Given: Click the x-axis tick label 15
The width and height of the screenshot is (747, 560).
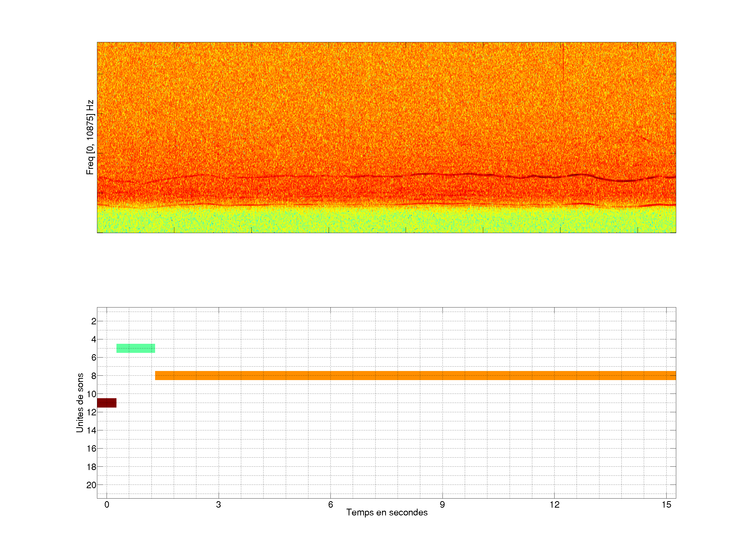Looking at the screenshot, I should click(666, 505).
